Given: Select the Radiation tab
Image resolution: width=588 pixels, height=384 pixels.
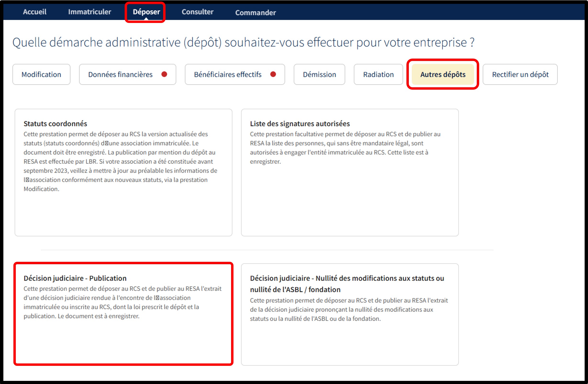Looking at the screenshot, I should [x=378, y=74].
